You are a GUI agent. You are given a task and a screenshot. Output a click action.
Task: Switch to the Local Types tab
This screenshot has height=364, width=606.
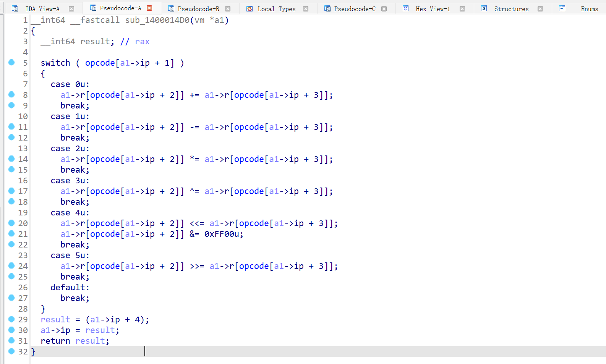[x=276, y=9]
